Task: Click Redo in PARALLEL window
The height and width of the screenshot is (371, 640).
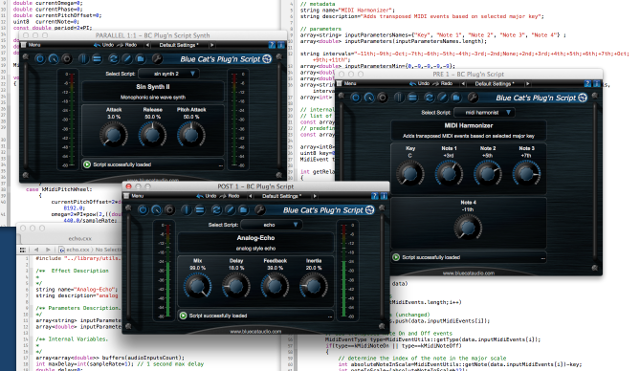Action: (x=127, y=45)
